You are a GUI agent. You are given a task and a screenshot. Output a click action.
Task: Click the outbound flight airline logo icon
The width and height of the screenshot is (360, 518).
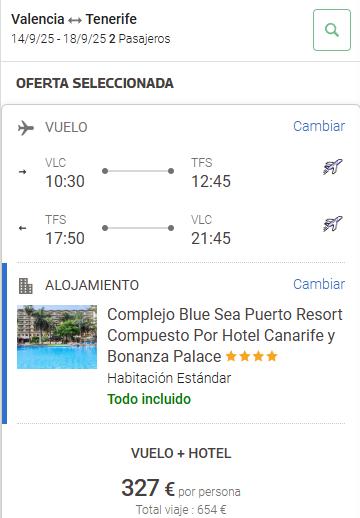click(x=333, y=167)
